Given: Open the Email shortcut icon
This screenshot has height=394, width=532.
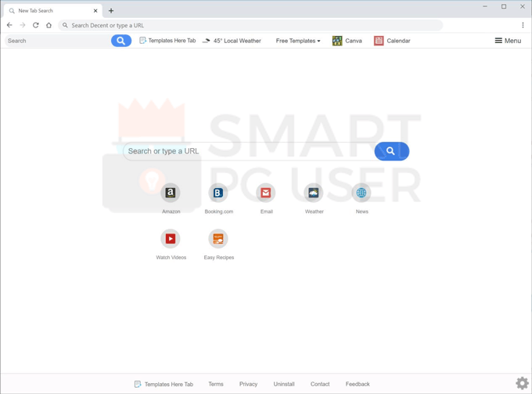Looking at the screenshot, I should 266,193.
